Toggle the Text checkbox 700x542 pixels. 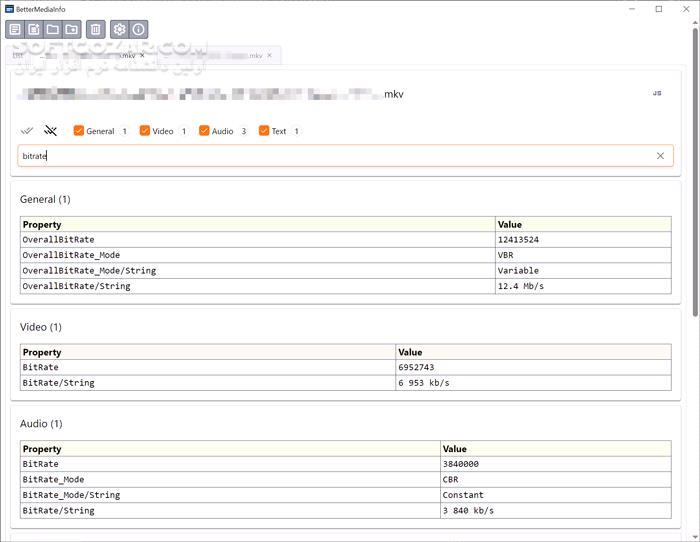[x=264, y=131]
